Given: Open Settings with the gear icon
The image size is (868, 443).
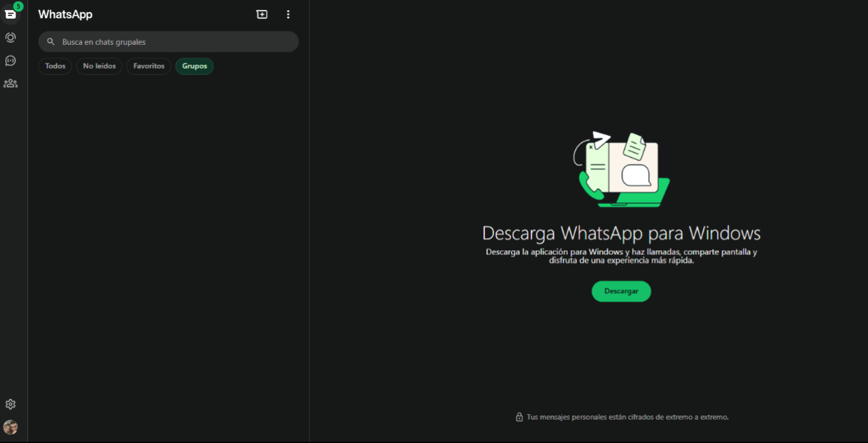Looking at the screenshot, I should click(x=11, y=404).
